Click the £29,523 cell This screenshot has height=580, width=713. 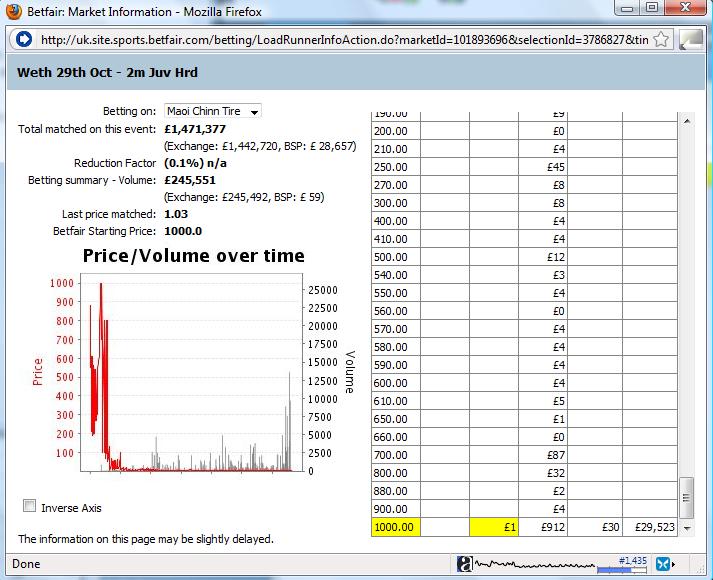coord(650,527)
